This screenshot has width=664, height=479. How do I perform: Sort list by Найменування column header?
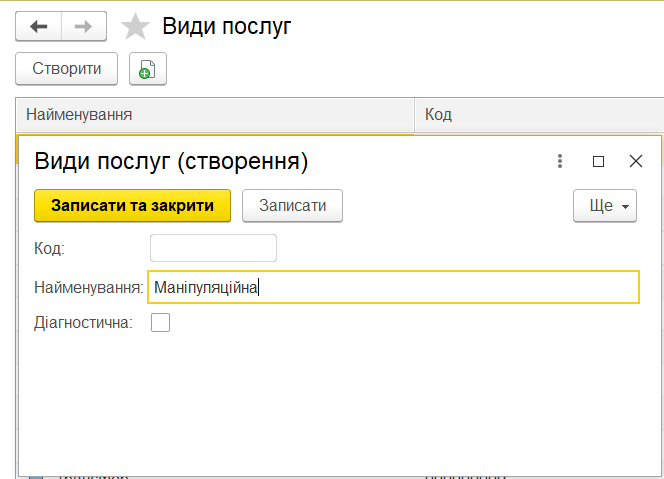click(x=215, y=115)
